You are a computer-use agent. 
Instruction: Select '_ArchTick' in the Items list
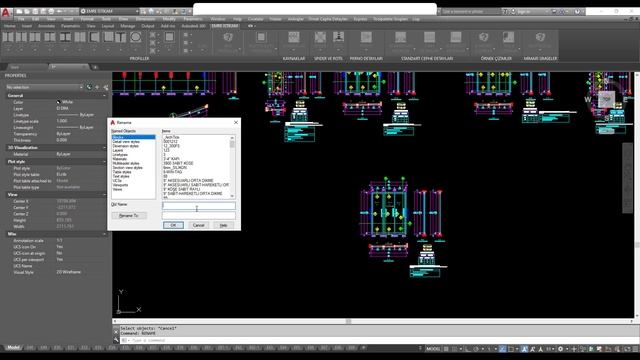tap(171, 137)
